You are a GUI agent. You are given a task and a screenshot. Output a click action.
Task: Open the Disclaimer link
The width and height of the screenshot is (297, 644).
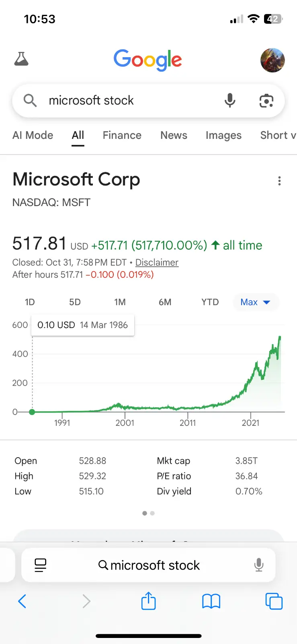click(x=157, y=262)
